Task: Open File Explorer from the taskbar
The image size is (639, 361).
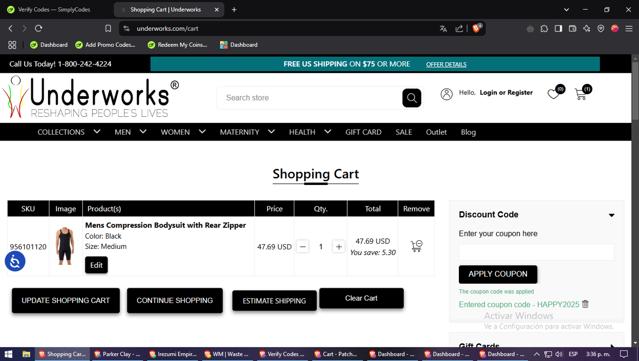Action: click(26, 354)
